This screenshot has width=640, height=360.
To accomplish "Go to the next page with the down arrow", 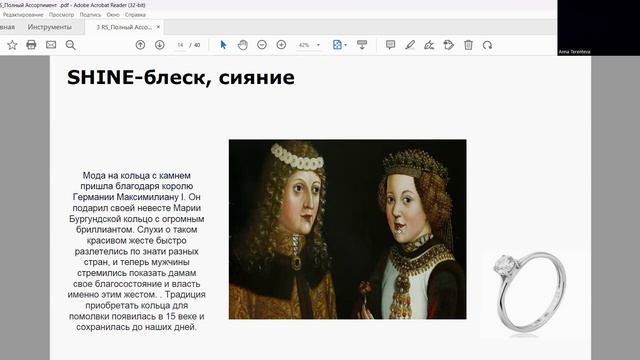I will tap(160, 45).
